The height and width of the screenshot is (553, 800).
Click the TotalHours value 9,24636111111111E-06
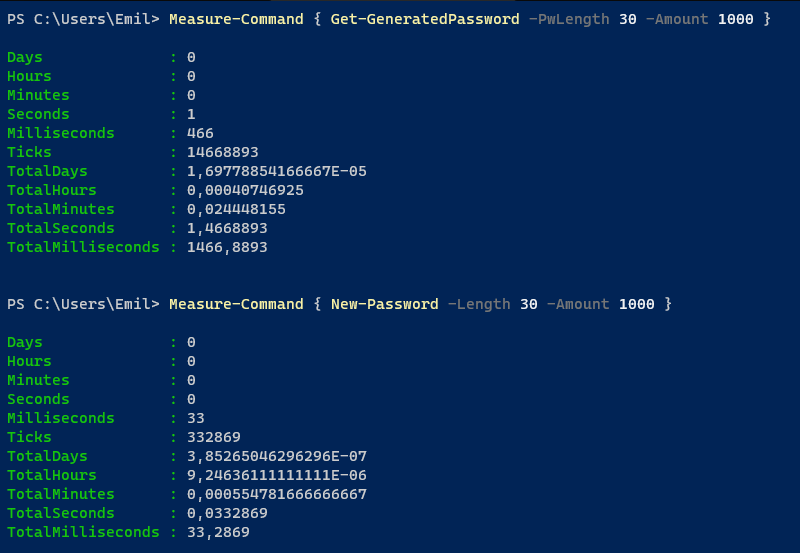pyautogui.click(x=277, y=475)
